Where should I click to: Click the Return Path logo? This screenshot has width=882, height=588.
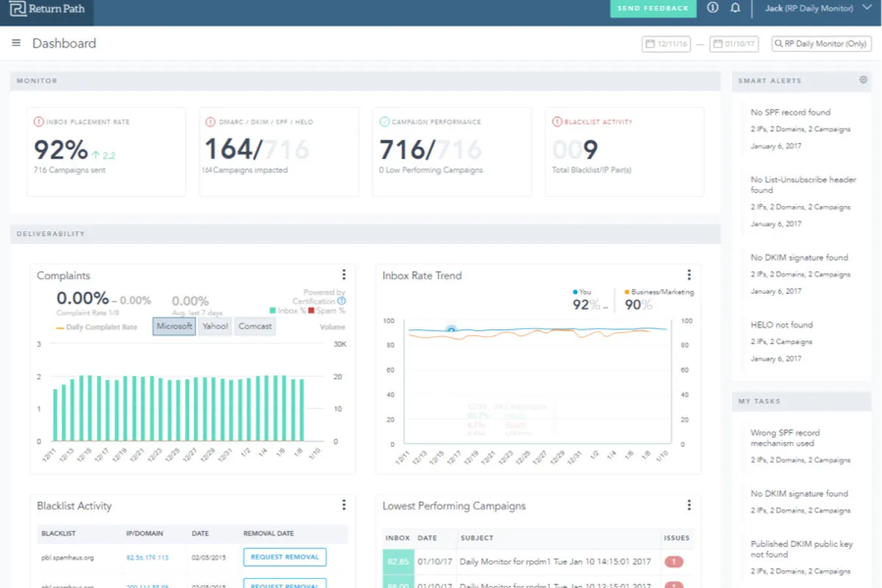pyautogui.click(x=47, y=10)
